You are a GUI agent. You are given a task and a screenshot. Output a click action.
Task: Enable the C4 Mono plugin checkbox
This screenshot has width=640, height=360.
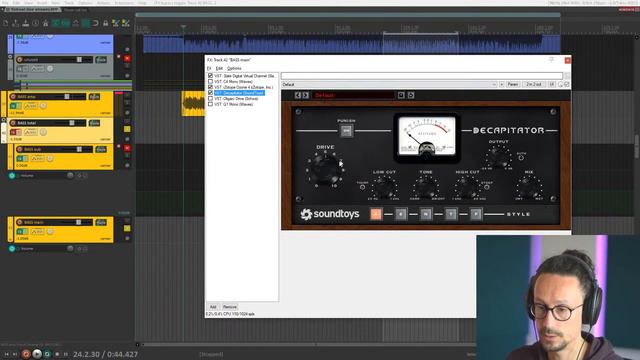210,81
